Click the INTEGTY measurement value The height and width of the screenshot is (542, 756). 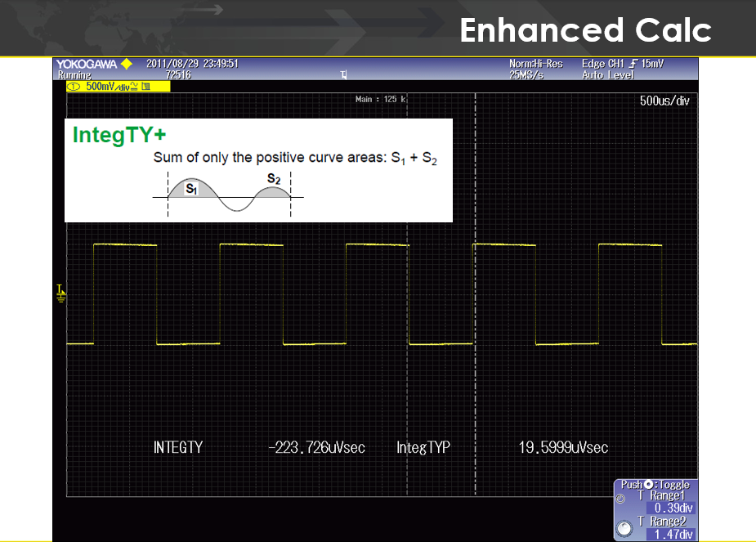tap(315, 447)
